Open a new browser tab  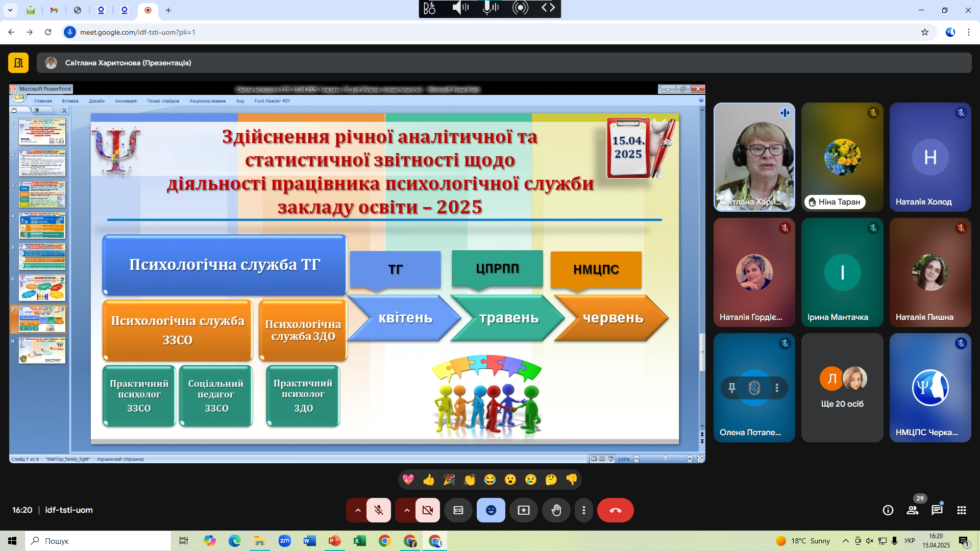coord(168,10)
